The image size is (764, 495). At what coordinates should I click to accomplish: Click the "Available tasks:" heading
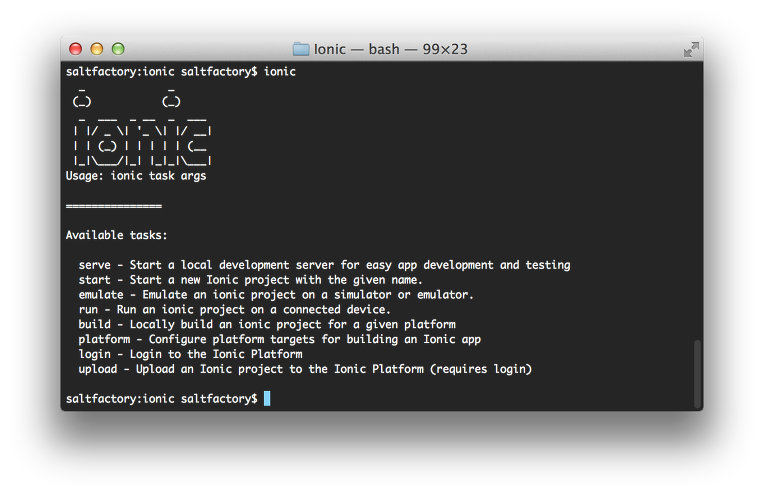coord(116,236)
